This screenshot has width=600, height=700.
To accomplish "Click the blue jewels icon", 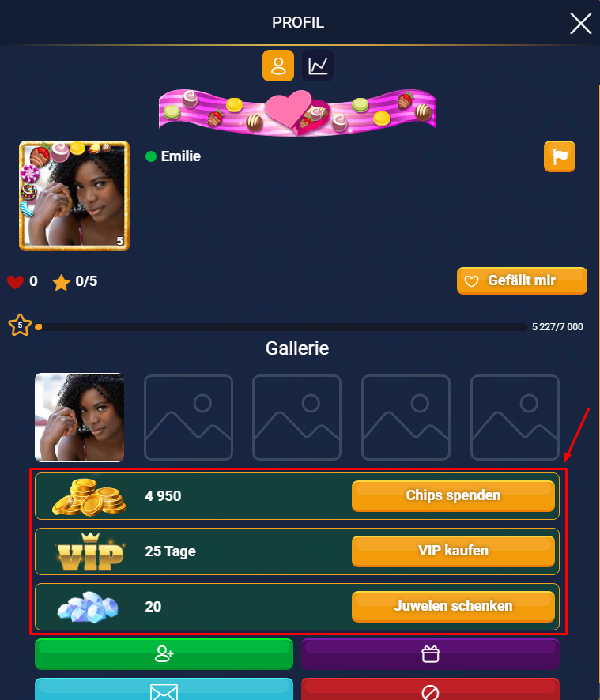I will 88,607.
